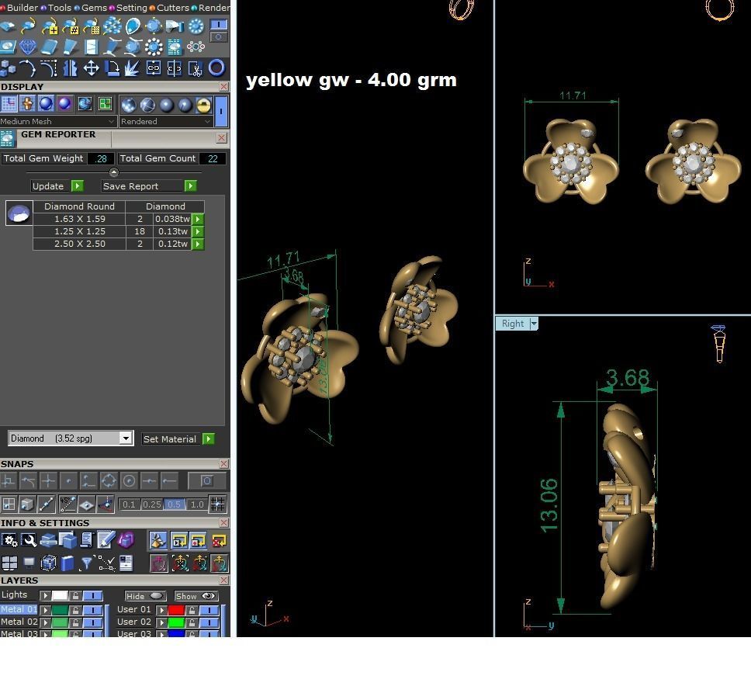Click the gem on curve plus tool
The image size is (751, 700).
click(x=50, y=26)
